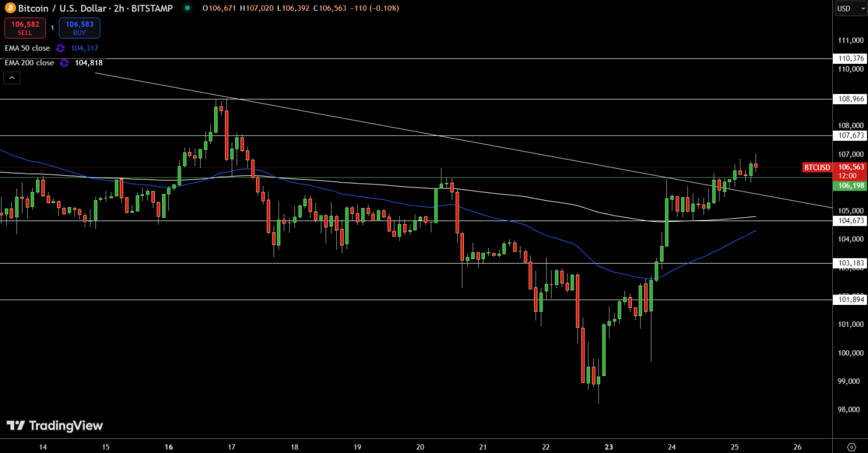Click the date 23 on the time axis

click(x=609, y=446)
